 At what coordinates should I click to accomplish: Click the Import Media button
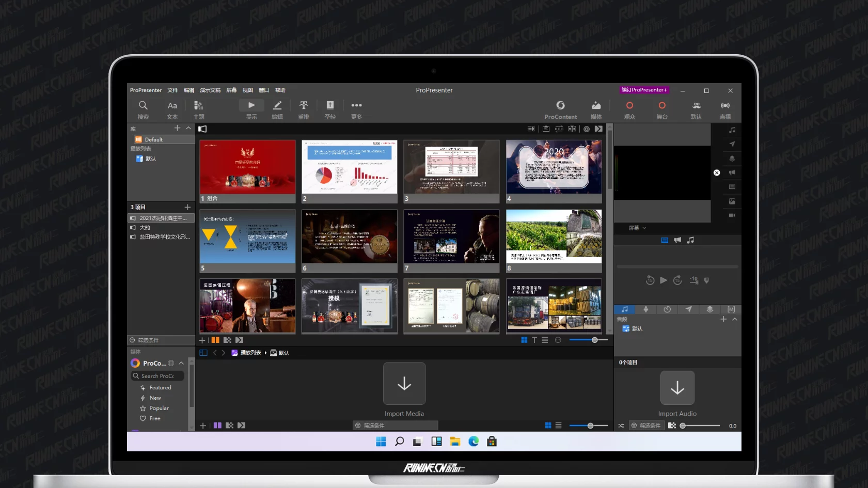tap(404, 384)
